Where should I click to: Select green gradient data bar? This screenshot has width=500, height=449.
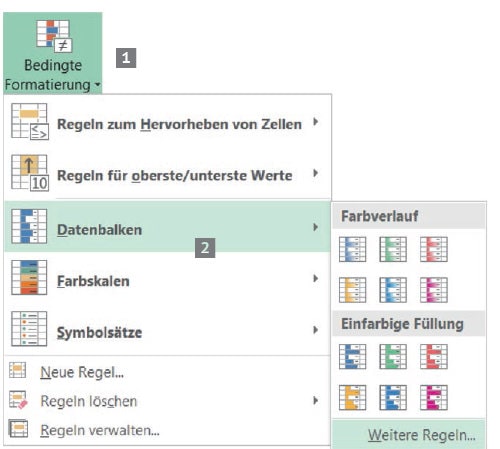[x=393, y=249]
